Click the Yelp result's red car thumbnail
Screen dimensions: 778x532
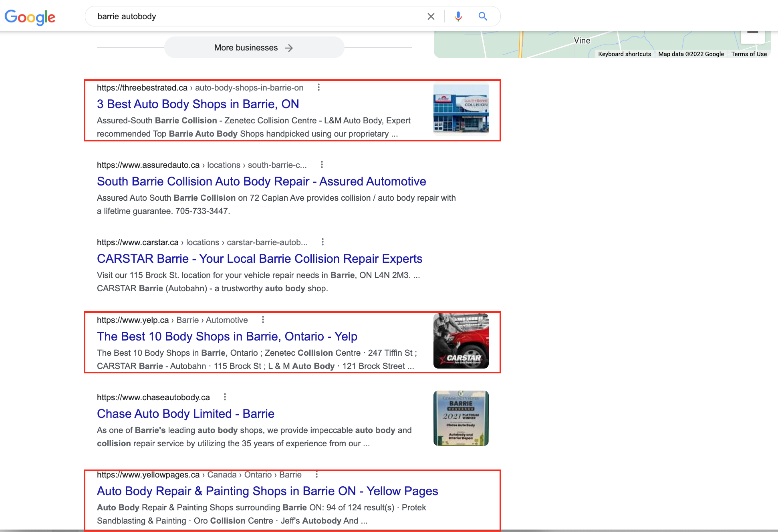pos(461,341)
